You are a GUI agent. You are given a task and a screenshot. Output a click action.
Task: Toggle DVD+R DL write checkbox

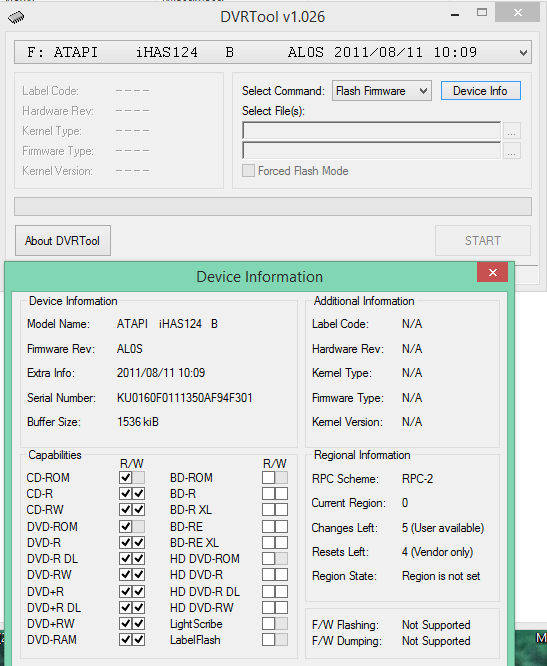138,607
